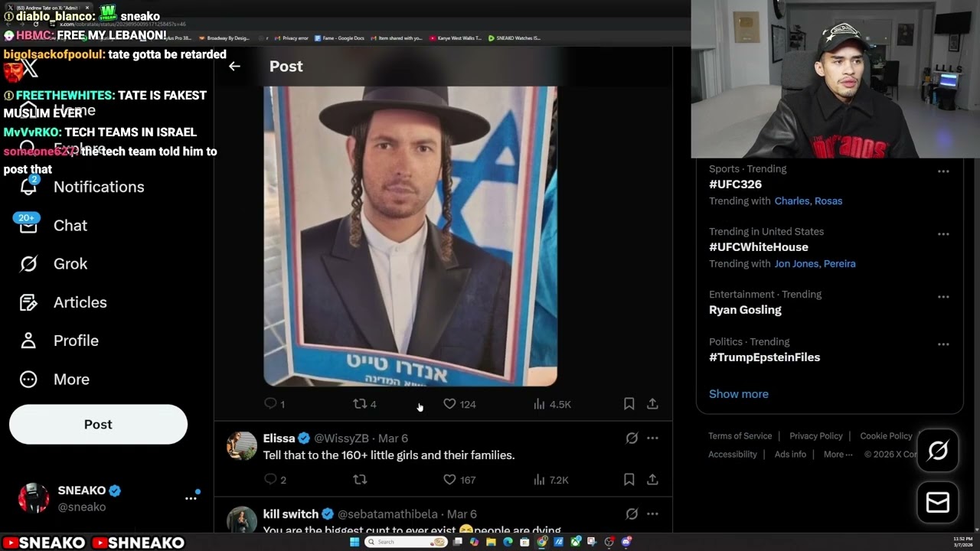Open #UFCWhiteHouse trending topic
Image resolution: width=980 pixels, height=551 pixels.
pyautogui.click(x=758, y=247)
